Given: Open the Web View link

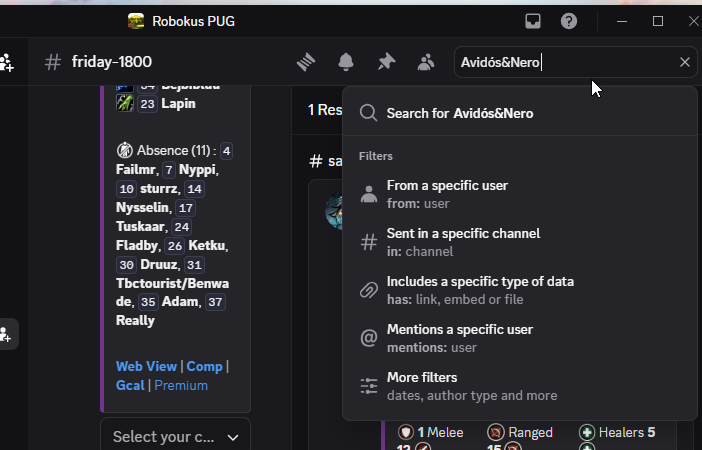Looking at the screenshot, I should click(x=146, y=366).
